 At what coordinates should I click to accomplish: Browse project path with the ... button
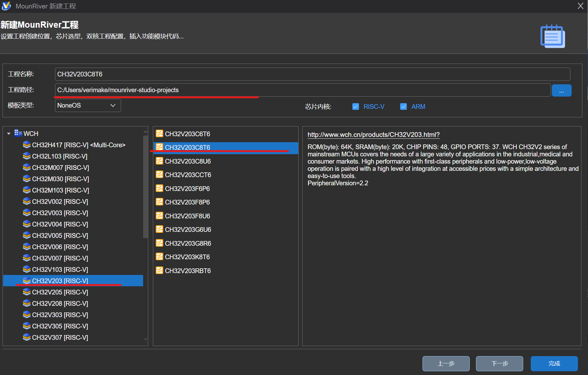561,91
